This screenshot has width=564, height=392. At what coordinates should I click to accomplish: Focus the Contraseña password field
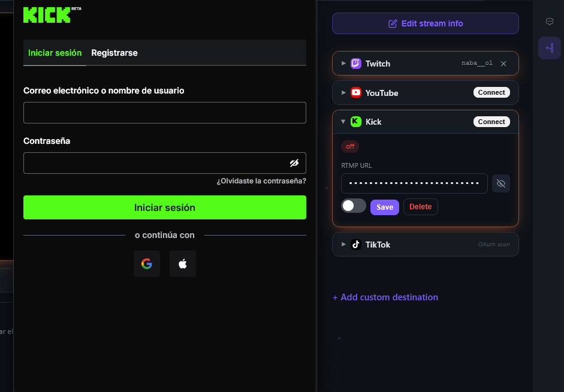[x=165, y=163]
